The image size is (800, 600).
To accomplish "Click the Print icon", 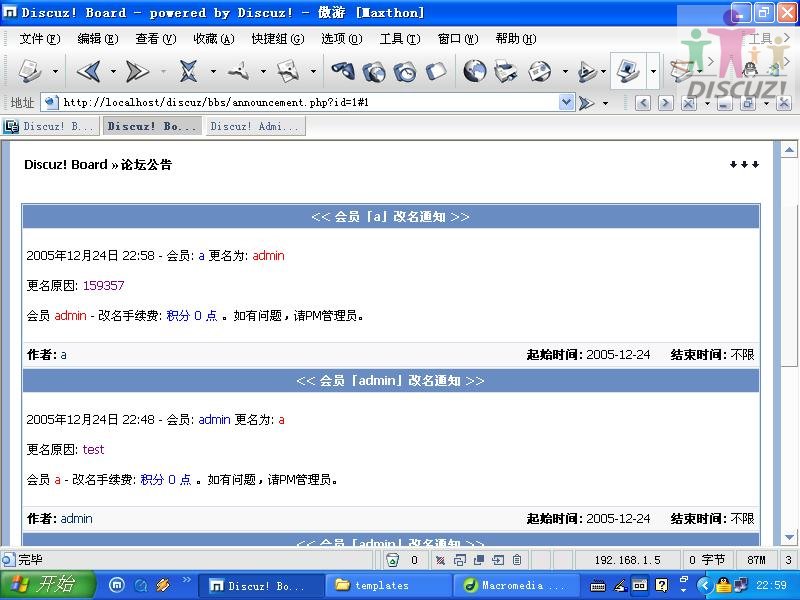I will tap(506, 71).
